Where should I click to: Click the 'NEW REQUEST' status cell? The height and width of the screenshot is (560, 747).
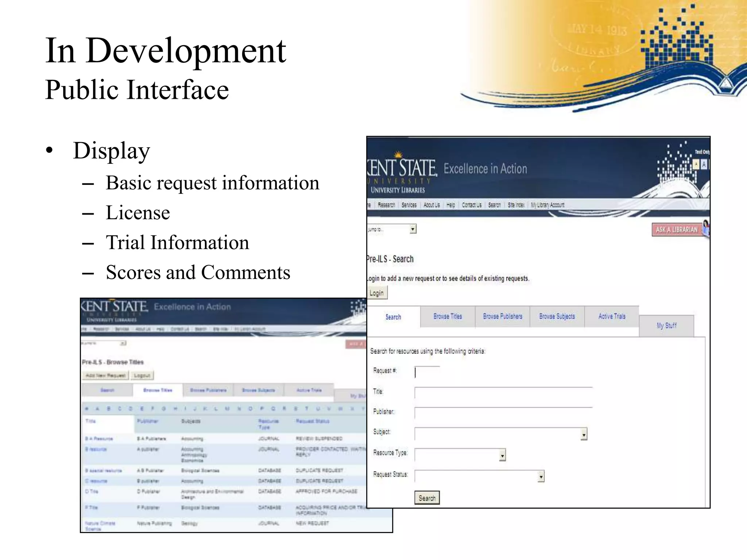point(312,524)
